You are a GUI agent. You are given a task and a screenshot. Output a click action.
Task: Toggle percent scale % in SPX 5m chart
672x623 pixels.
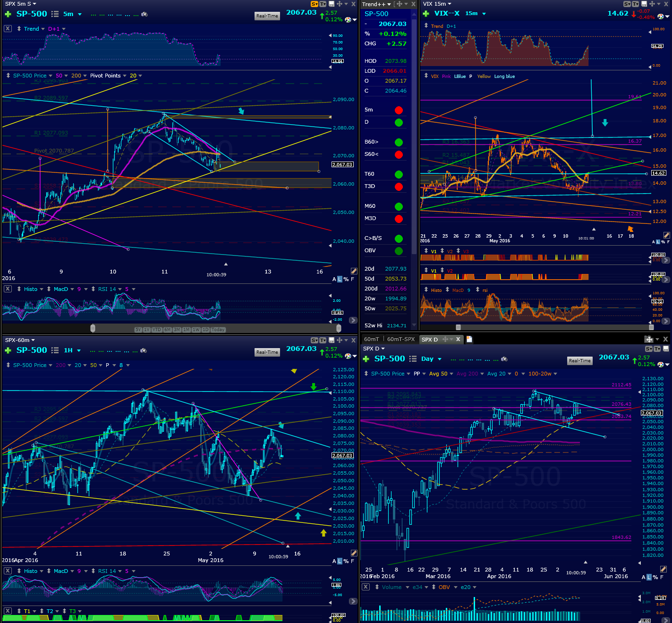(346, 279)
